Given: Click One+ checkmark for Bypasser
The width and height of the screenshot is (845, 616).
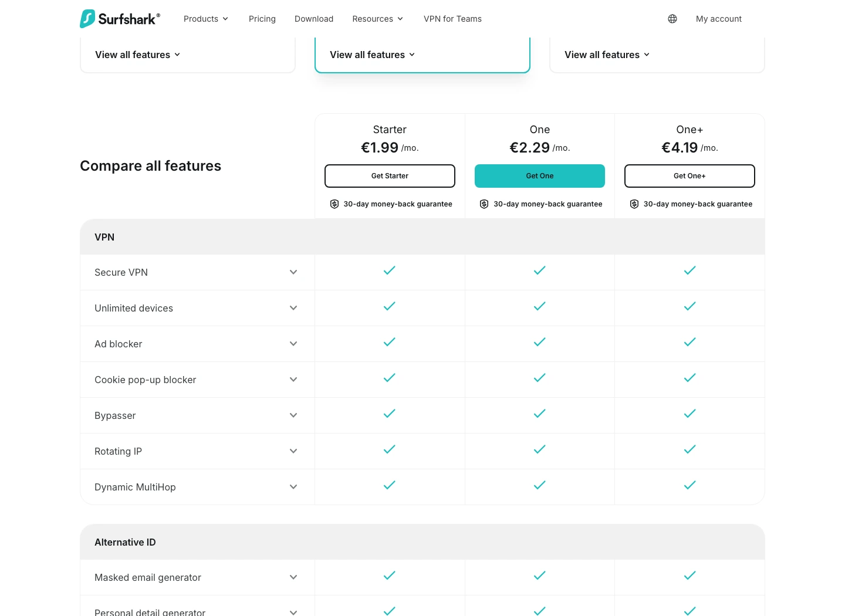Looking at the screenshot, I should 690,414.
